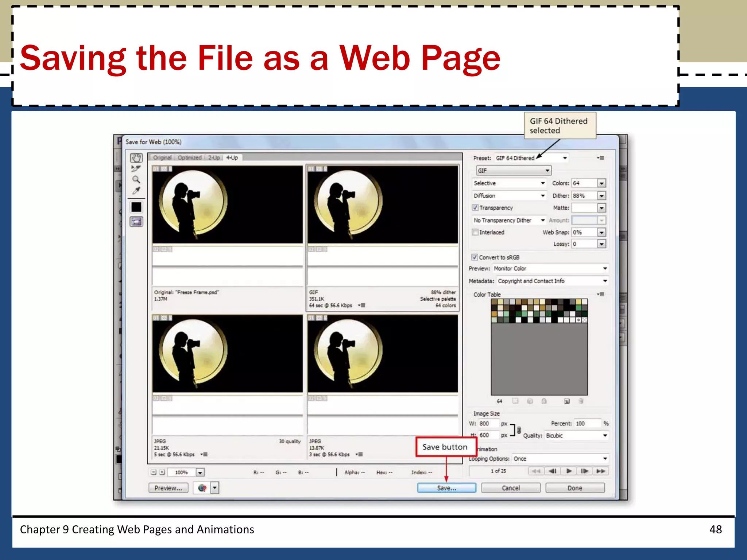Click shift colors to web palette icon
Viewport: 747px width, 560px height.
[x=530, y=401]
